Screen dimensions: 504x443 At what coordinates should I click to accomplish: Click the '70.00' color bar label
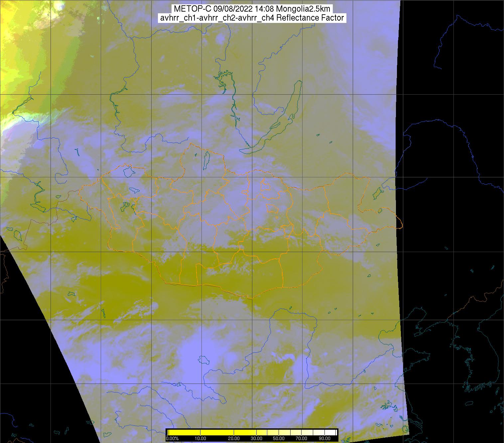click(x=301, y=438)
